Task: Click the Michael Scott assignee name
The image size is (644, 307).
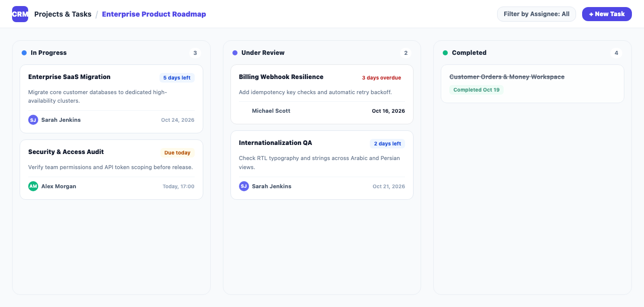Action: click(271, 111)
